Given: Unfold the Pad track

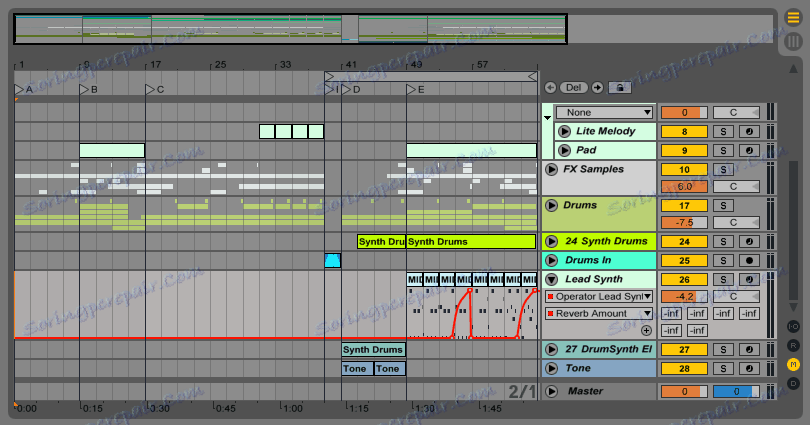Looking at the screenshot, I should point(564,150).
